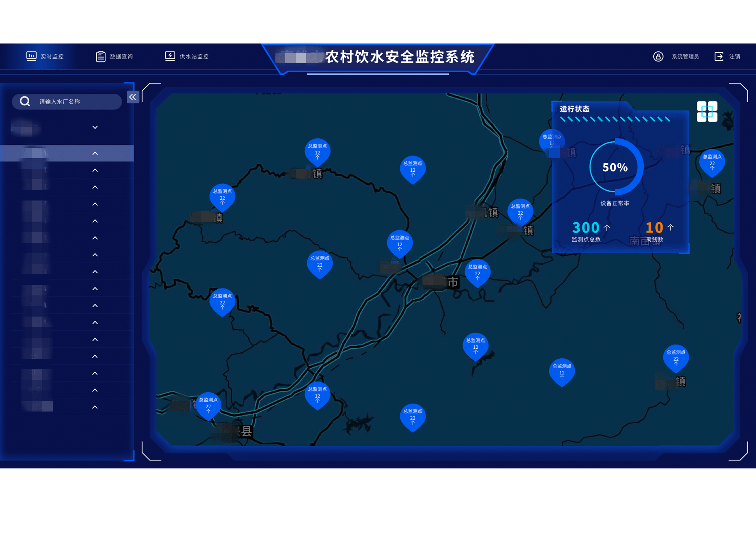The width and height of the screenshot is (756, 534).
Task: Switch to 供水站监控 tab
Action: coord(194,57)
